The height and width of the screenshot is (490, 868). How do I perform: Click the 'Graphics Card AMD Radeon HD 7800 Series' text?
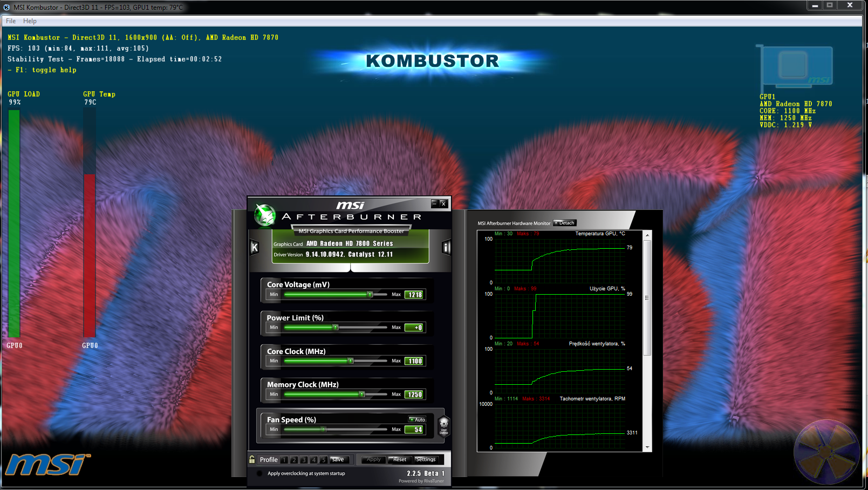pyautogui.click(x=333, y=244)
